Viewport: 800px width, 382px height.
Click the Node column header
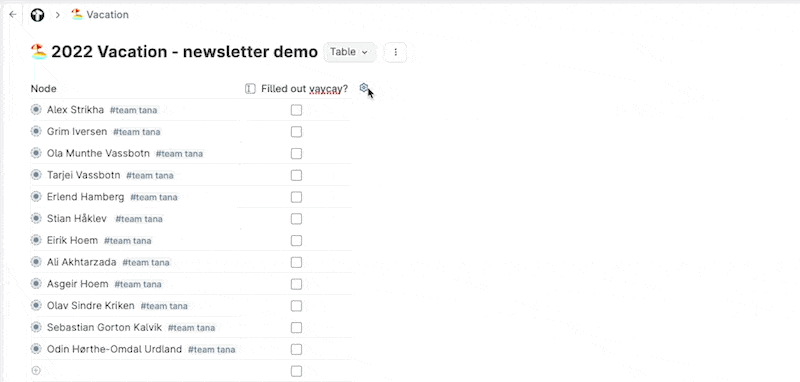click(x=43, y=89)
